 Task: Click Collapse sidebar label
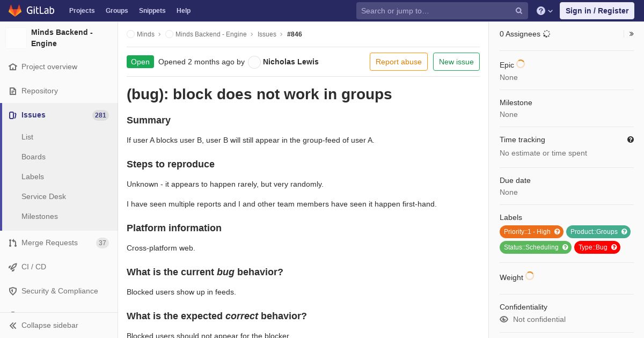tap(50, 326)
